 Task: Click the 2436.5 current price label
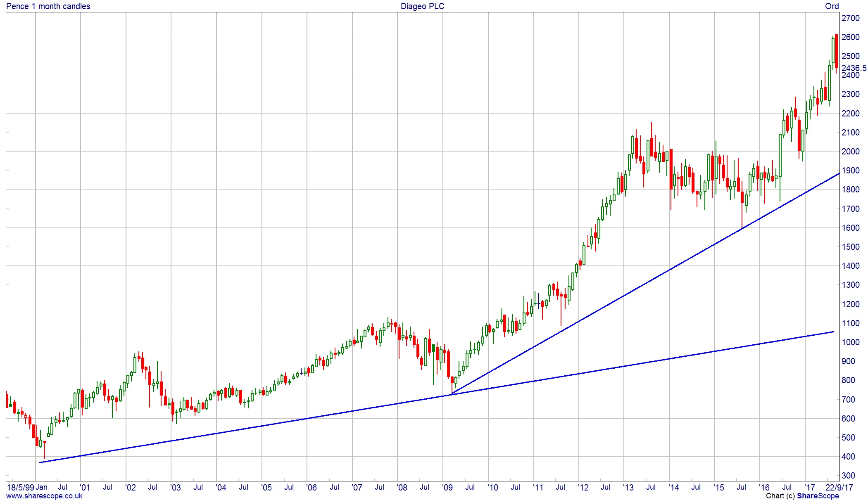coord(854,68)
